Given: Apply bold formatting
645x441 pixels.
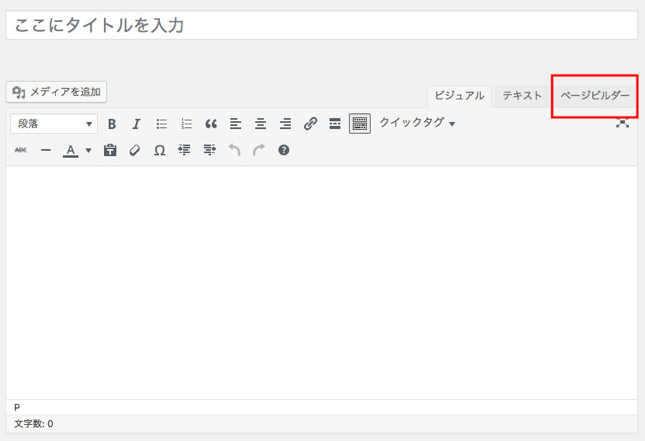Looking at the screenshot, I should (x=111, y=124).
